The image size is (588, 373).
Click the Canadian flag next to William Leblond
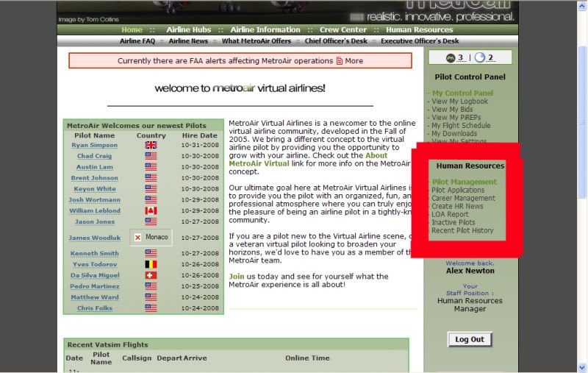[x=151, y=211]
